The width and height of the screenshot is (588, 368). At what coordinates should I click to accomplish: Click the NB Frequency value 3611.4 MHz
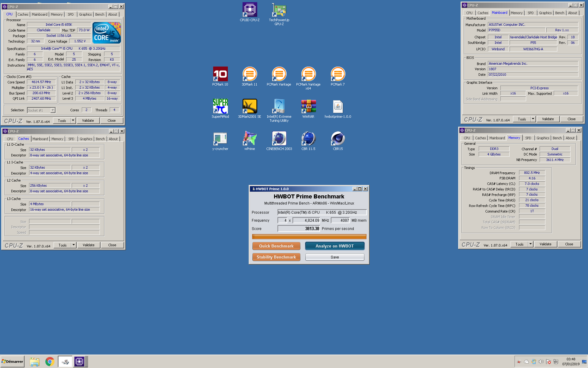tap(555, 160)
